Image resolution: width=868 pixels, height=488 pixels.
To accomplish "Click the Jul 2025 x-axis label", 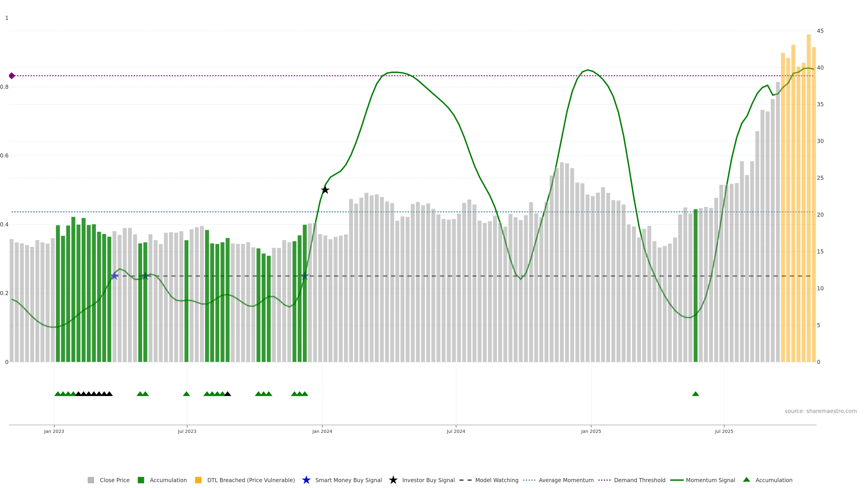I will click(724, 432).
